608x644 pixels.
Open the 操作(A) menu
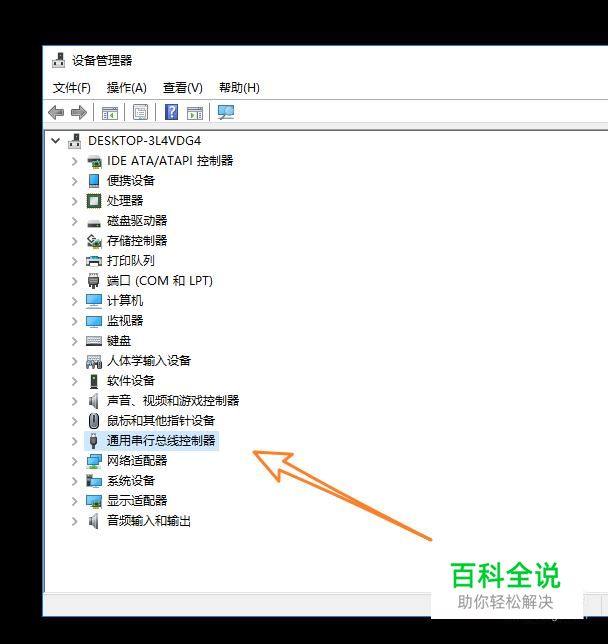(x=127, y=87)
